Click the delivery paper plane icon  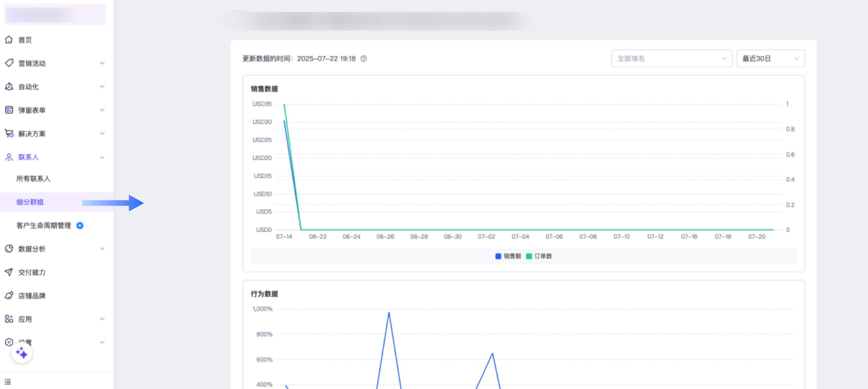pyautogui.click(x=9, y=272)
